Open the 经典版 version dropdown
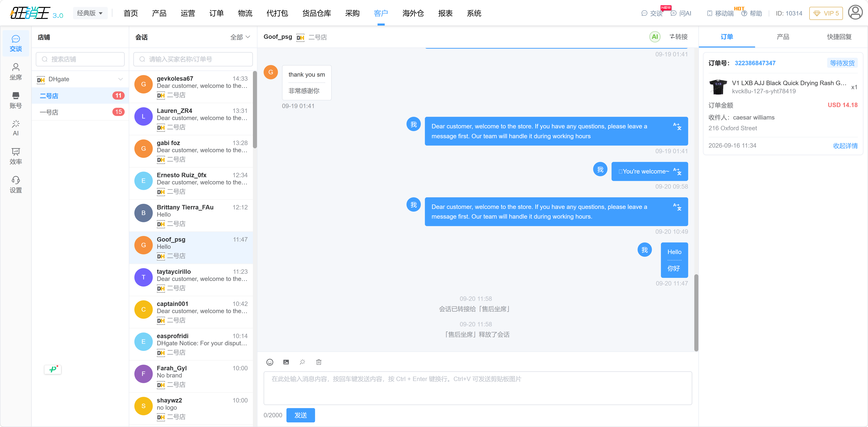Screen dimensions: 868x427 (x=90, y=13)
